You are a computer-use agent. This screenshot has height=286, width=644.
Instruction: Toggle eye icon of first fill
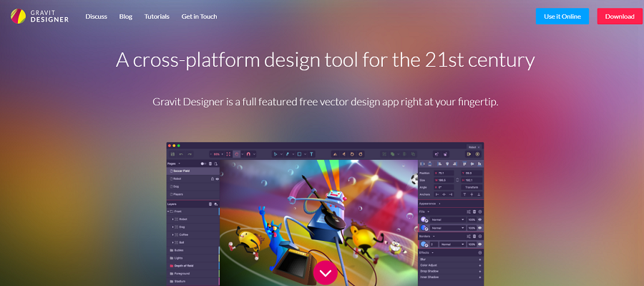tap(479, 219)
